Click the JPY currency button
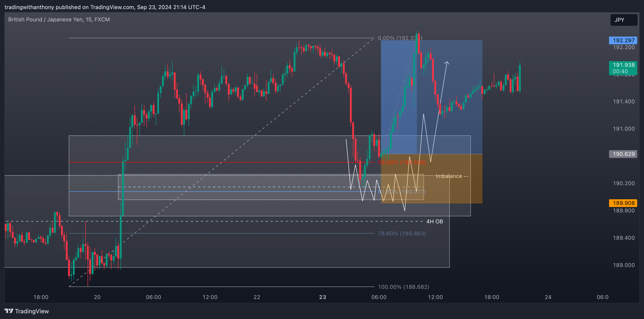Image resolution: width=644 pixels, height=319 pixels. (x=624, y=20)
